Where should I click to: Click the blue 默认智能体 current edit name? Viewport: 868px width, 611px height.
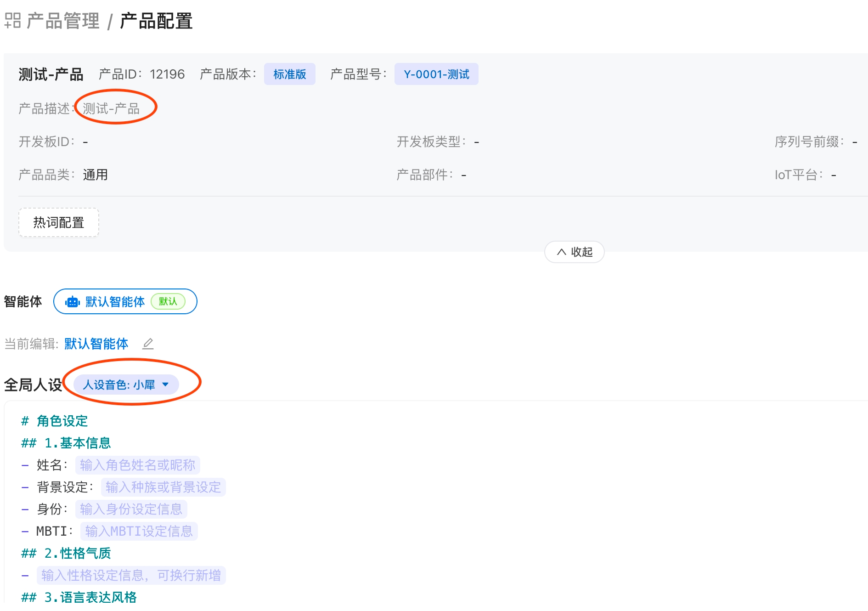96,344
